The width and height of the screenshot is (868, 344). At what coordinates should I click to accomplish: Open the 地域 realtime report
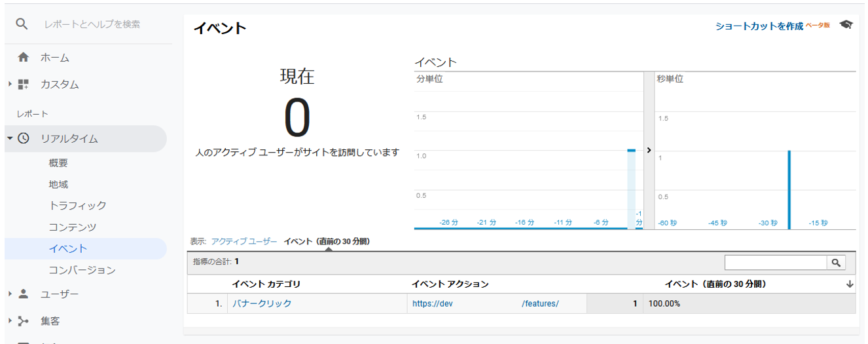[x=58, y=185]
